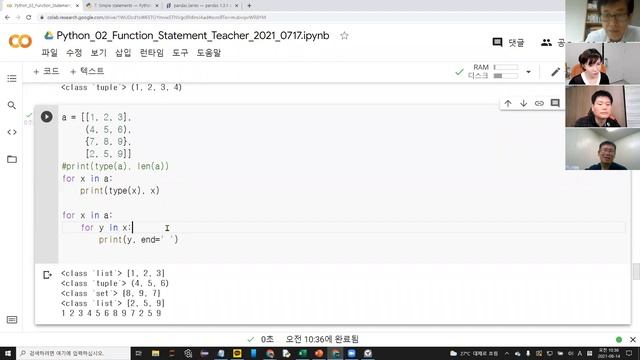Open the share people icon
The width and height of the screenshot is (640, 360).
[546, 42]
